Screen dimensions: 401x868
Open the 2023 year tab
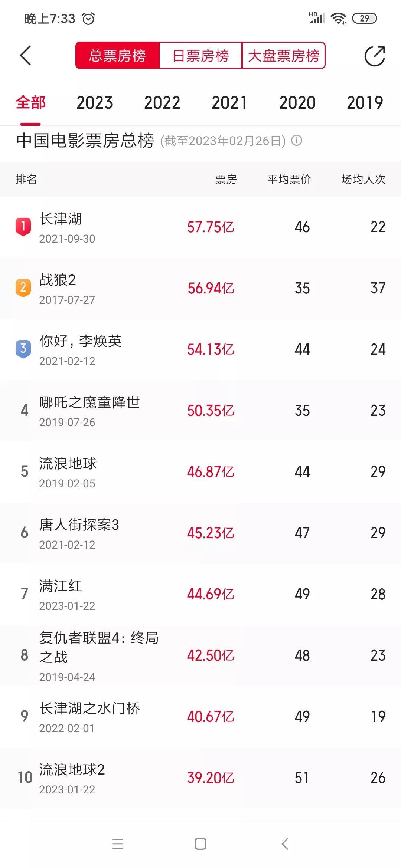(x=95, y=103)
